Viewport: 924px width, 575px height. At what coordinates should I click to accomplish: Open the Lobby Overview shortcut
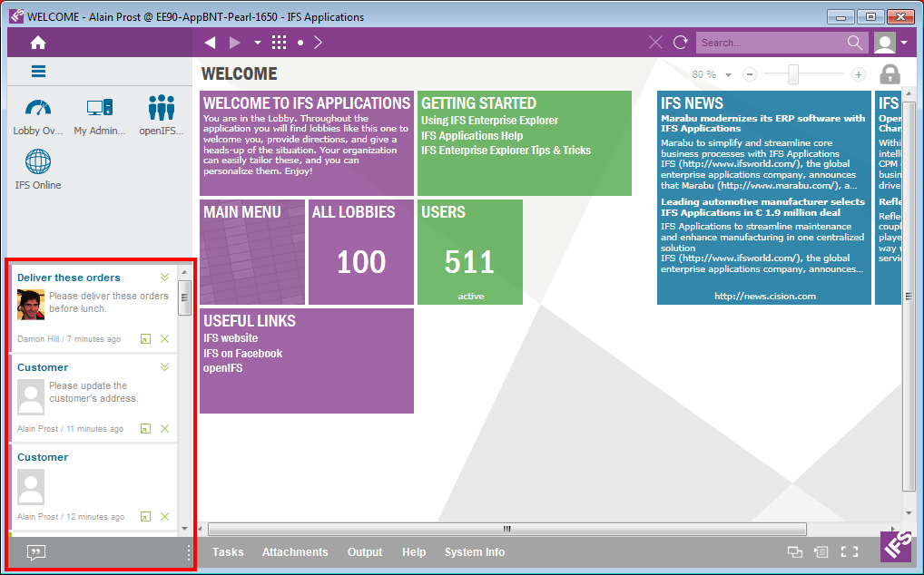pos(38,115)
